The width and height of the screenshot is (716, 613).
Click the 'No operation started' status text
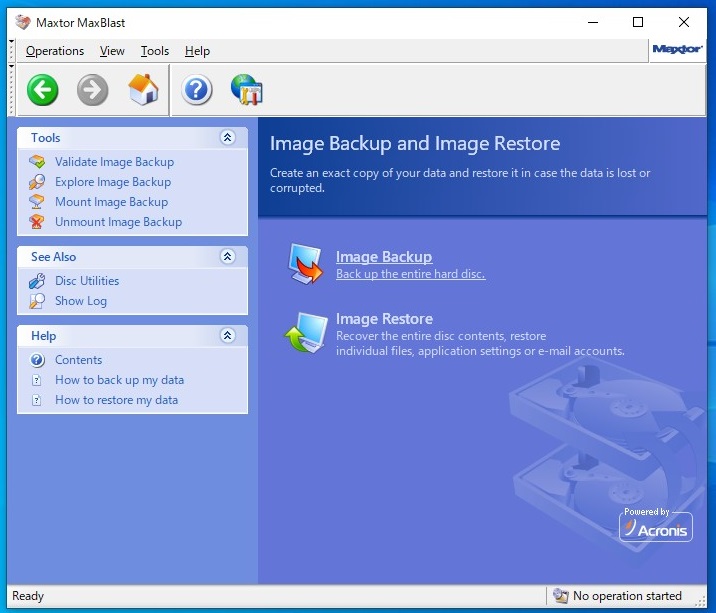(627, 596)
